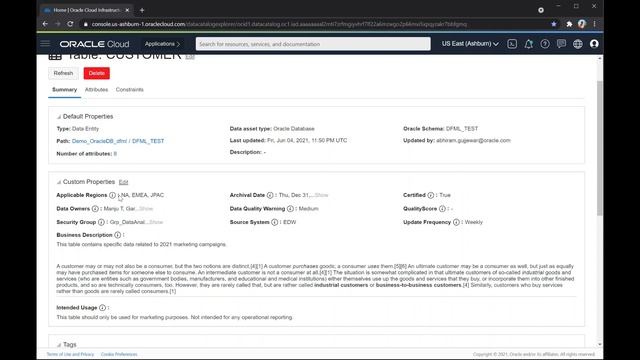The image size is (640, 360).
Task: Open the language globe icon
Action: pos(578,44)
